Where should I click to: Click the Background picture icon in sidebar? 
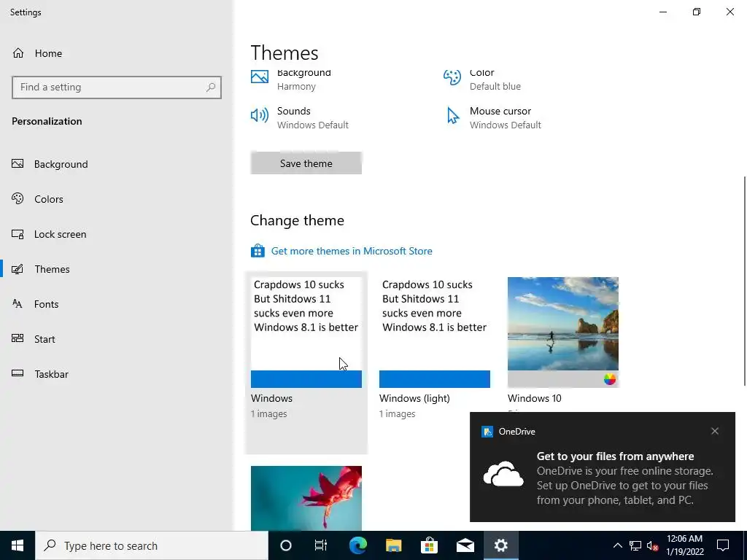[18, 164]
